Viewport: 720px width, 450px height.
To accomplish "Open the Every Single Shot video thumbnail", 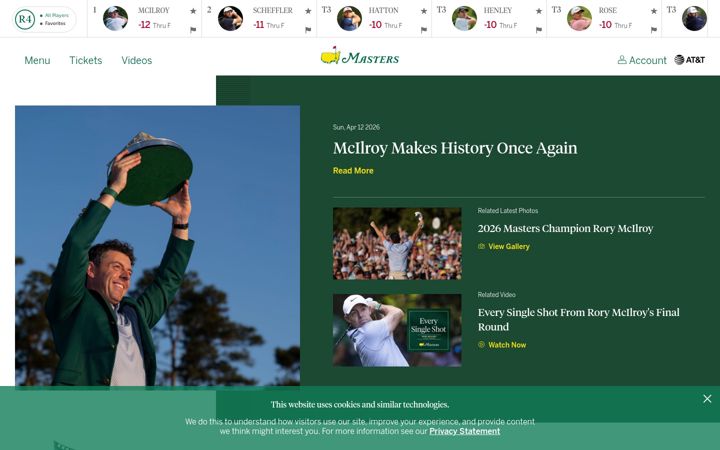I will [397, 330].
